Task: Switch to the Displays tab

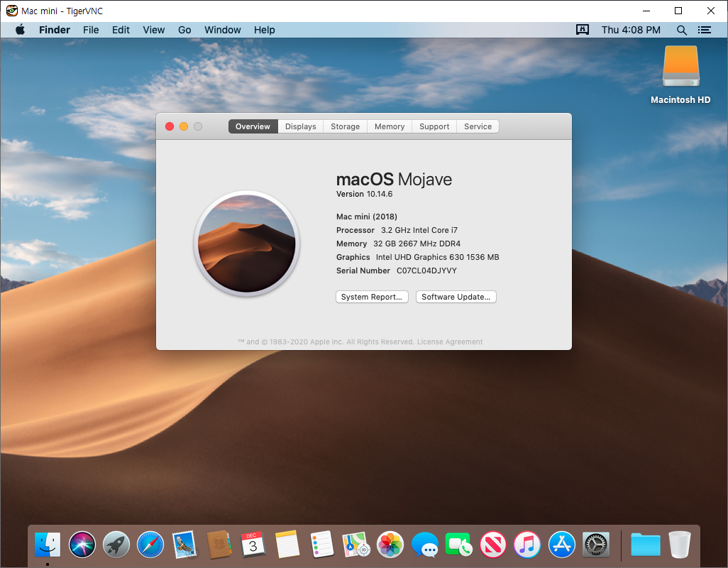Action: click(300, 126)
